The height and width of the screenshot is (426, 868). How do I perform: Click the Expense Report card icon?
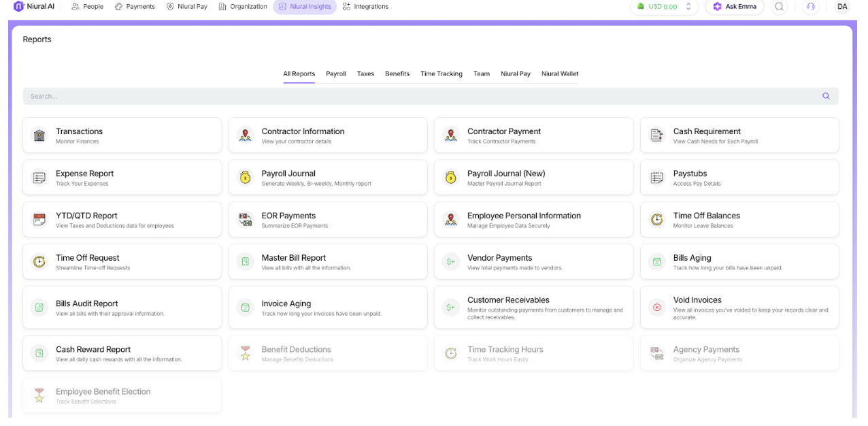click(39, 178)
